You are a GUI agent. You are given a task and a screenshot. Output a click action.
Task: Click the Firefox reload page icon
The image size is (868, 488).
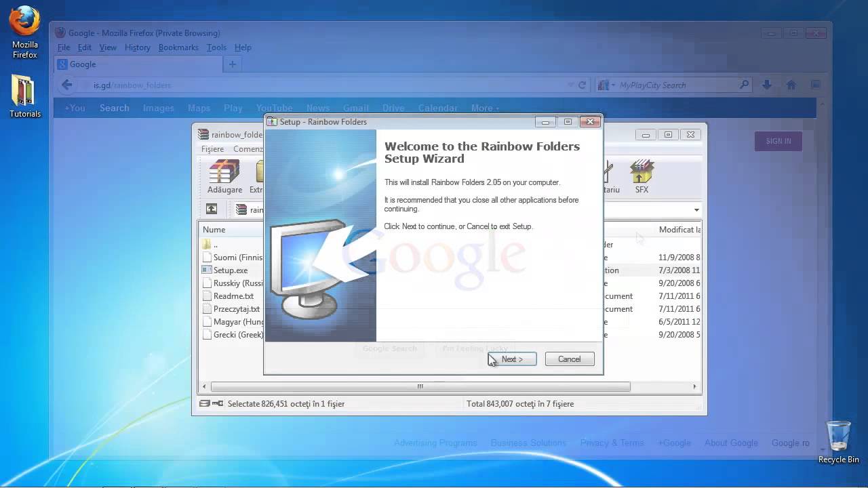[x=582, y=85]
